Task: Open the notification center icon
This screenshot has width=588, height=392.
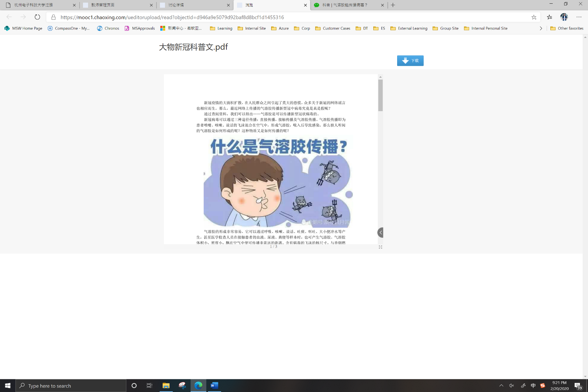Action: click(578, 386)
